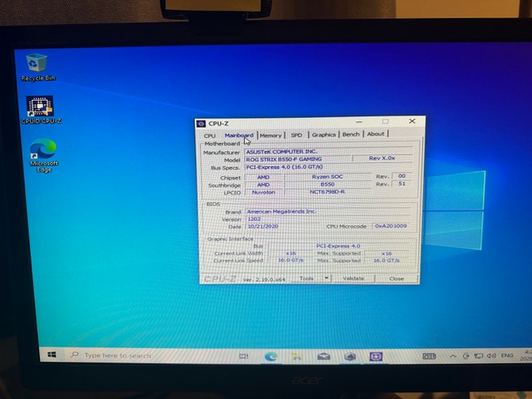Close CPU-Z with the X button
This screenshot has width=532, height=399.
[412, 121]
